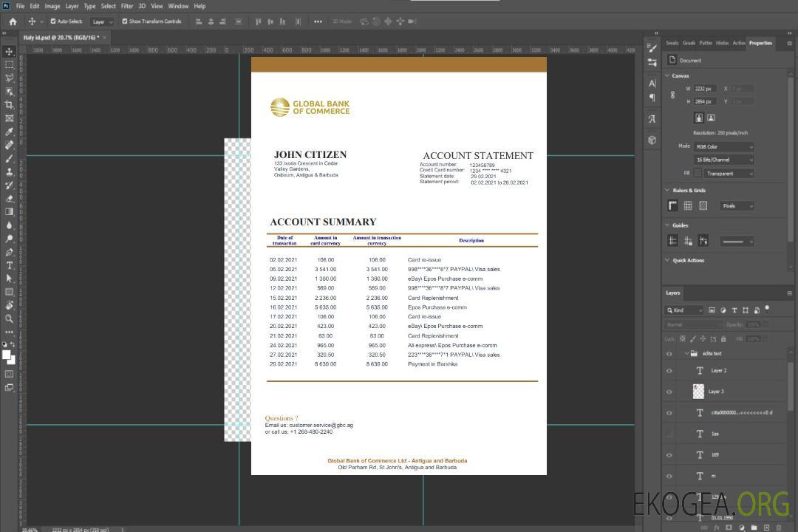Image resolution: width=798 pixels, height=532 pixels.
Task: Open the guide line style dropdown
Action: click(737, 242)
